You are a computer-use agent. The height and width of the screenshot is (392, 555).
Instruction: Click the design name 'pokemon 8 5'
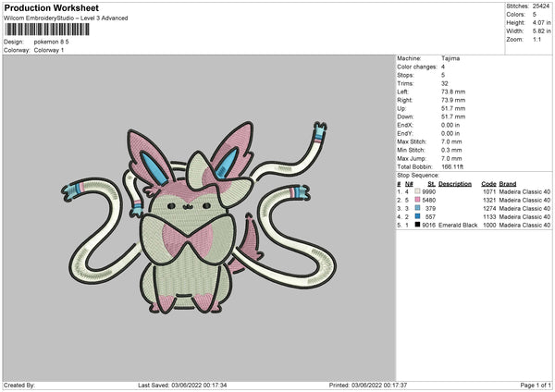pyautogui.click(x=51, y=42)
